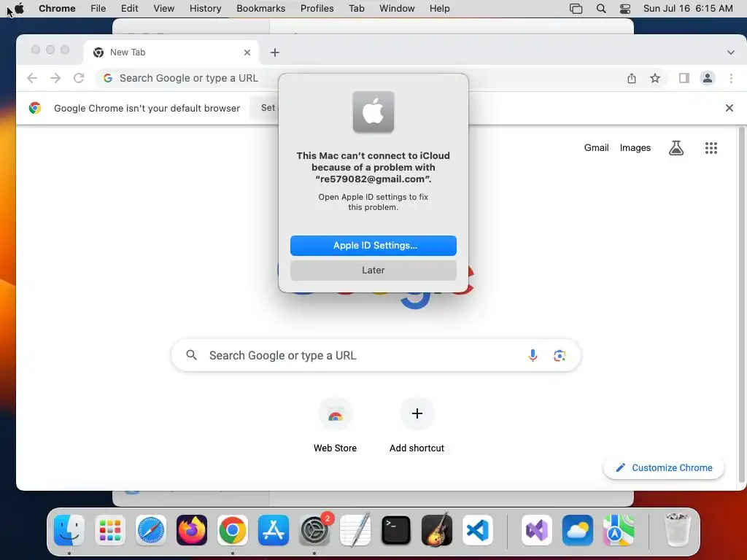The width and height of the screenshot is (747, 560).
Task: Open Finder from the Dock
Action: coord(69,530)
